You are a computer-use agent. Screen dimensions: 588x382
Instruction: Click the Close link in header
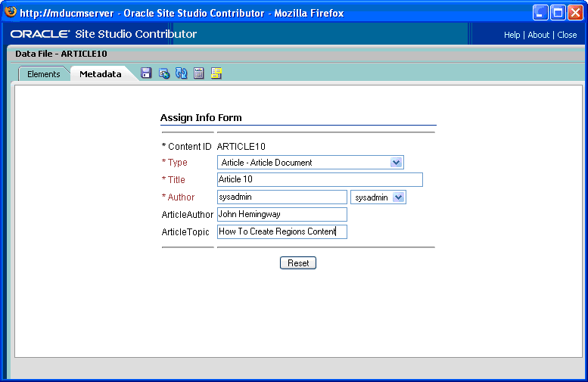click(x=567, y=35)
